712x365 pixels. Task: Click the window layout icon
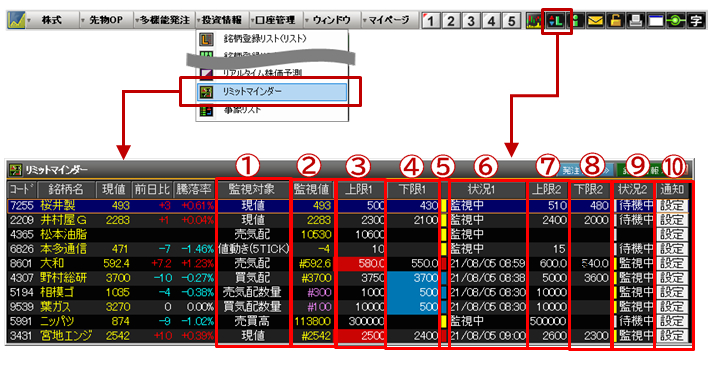pyautogui.click(x=656, y=21)
